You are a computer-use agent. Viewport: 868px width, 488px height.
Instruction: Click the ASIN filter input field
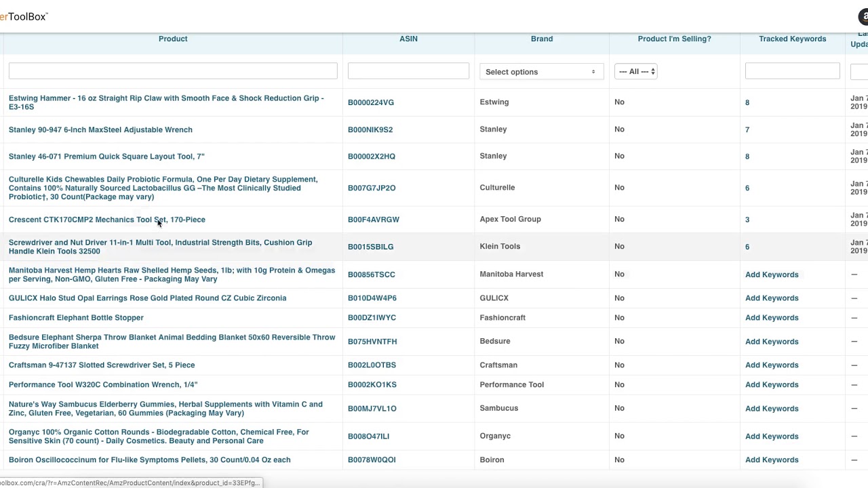coord(408,71)
